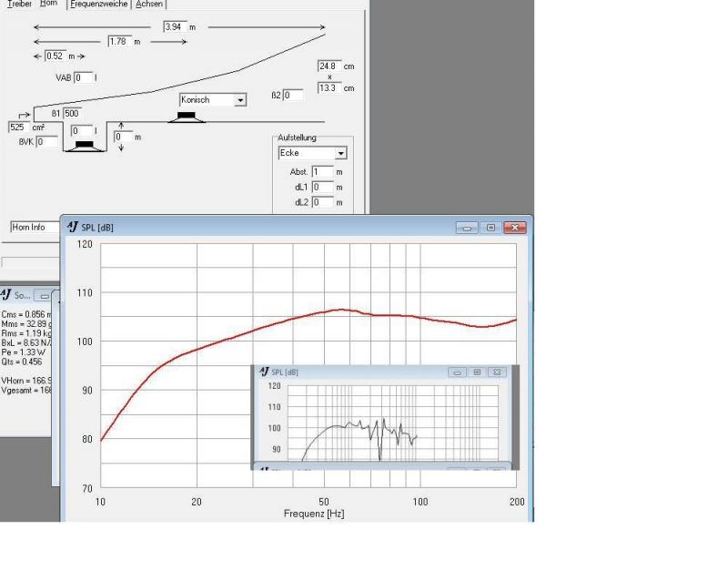This screenshot has height=581, width=728.
Task: Open the Horn tab
Action: (48, 4)
